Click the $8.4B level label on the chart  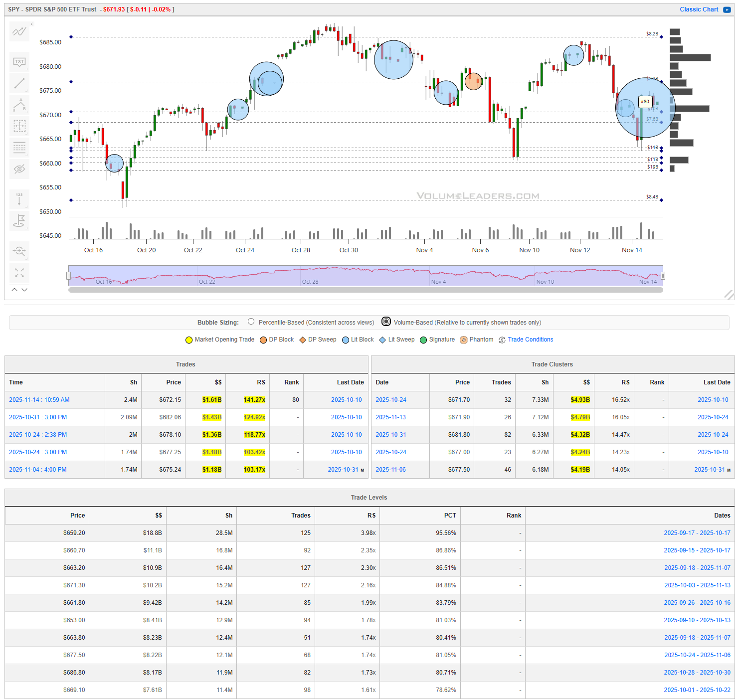tap(652, 197)
